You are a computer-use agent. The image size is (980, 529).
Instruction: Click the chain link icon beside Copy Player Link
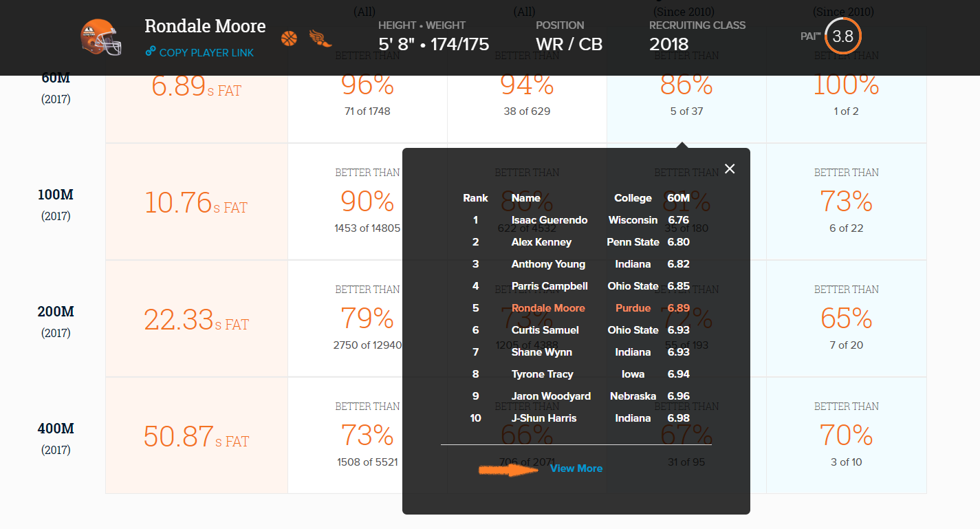coord(151,52)
